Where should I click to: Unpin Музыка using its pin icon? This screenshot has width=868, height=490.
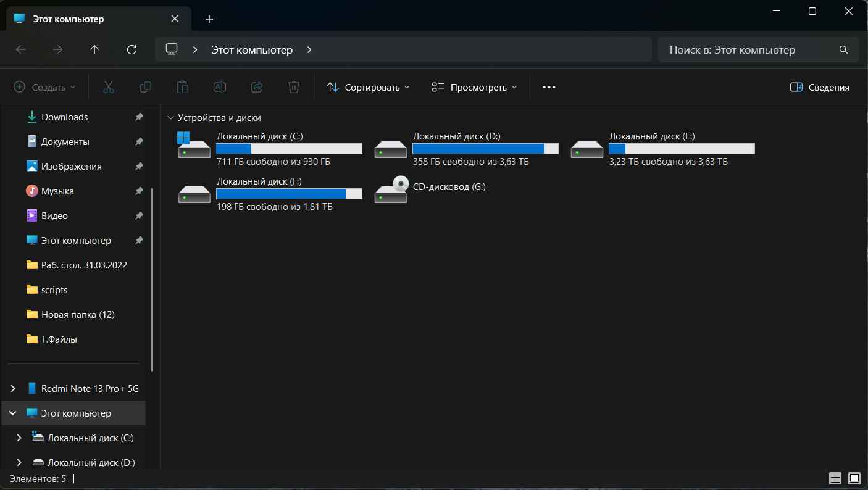pyautogui.click(x=139, y=191)
